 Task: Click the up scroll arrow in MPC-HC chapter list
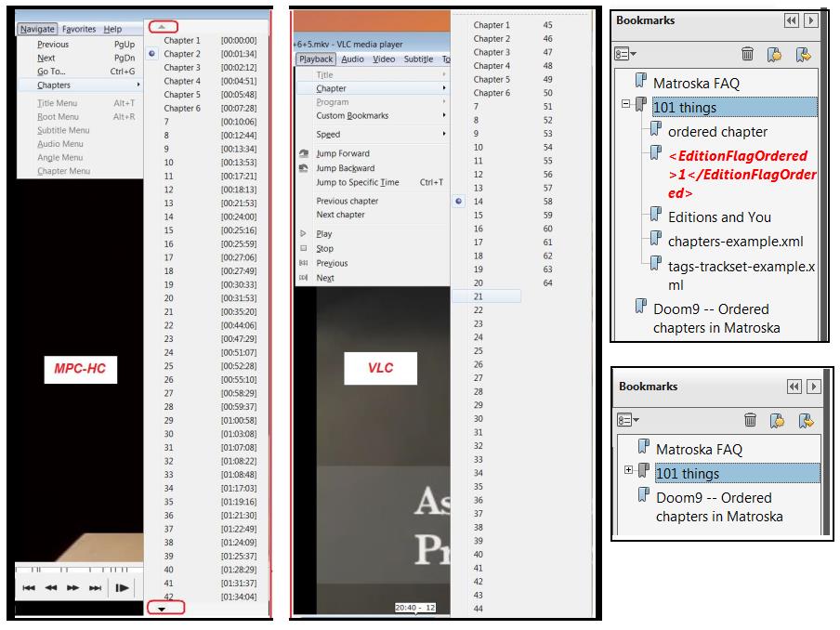(163, 26)
